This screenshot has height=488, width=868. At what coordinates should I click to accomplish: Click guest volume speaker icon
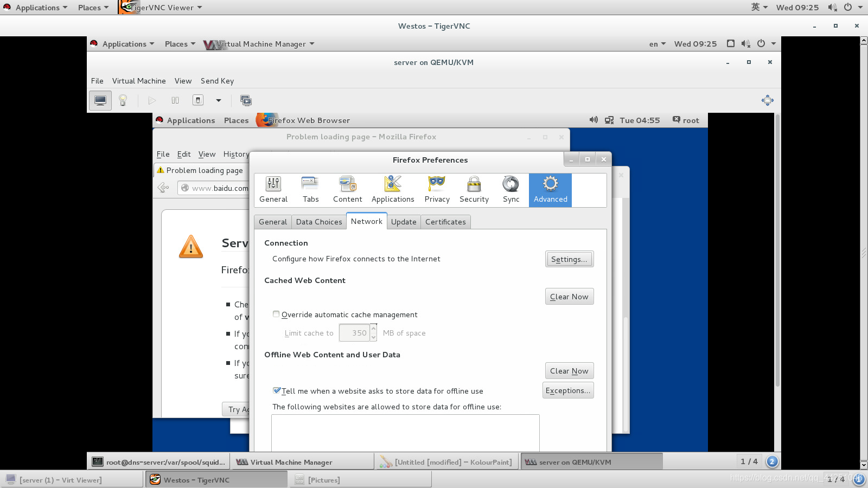(593, 120)
